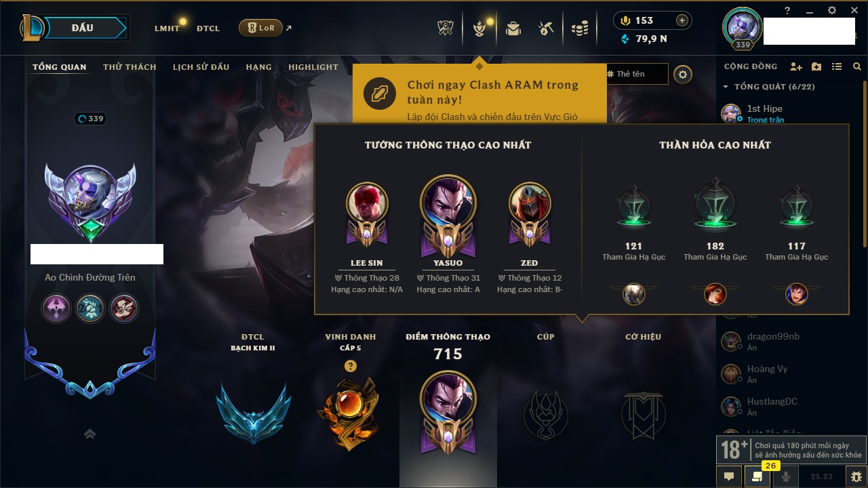Switch to the LỊCH SỬ ĐẤU tab
This screenshot has height=488, width=868.
click(x=201, y=67)
